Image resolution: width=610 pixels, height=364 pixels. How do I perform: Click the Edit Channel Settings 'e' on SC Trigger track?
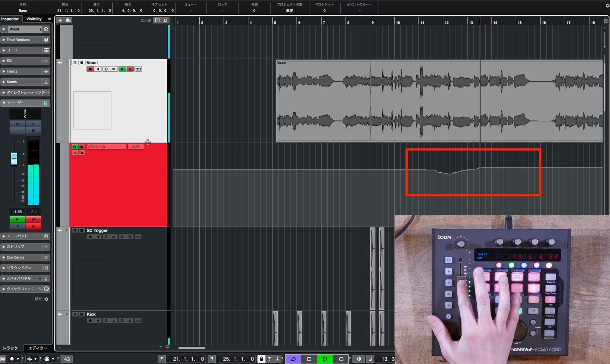click(106, 237)
